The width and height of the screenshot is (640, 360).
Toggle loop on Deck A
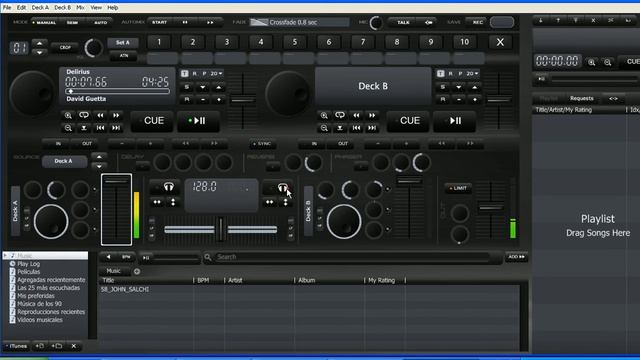[84, 116]
